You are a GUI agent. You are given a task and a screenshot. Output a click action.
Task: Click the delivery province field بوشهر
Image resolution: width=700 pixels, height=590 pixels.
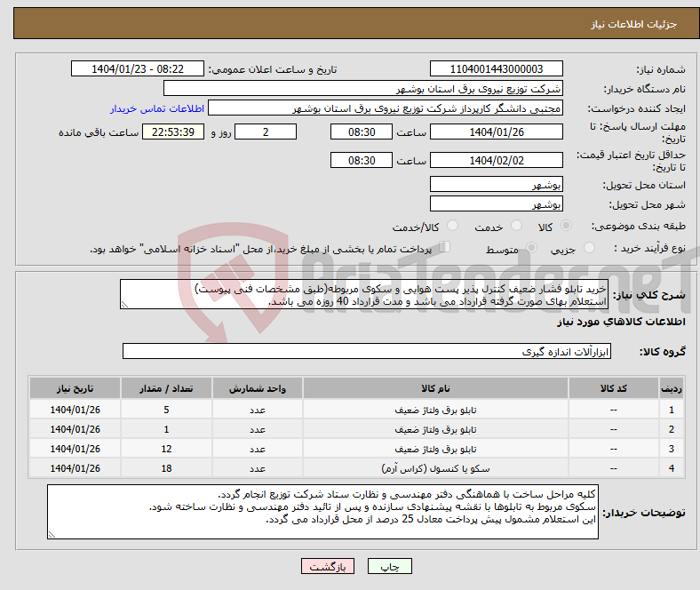pyautogui.click(x=497, y=184)
